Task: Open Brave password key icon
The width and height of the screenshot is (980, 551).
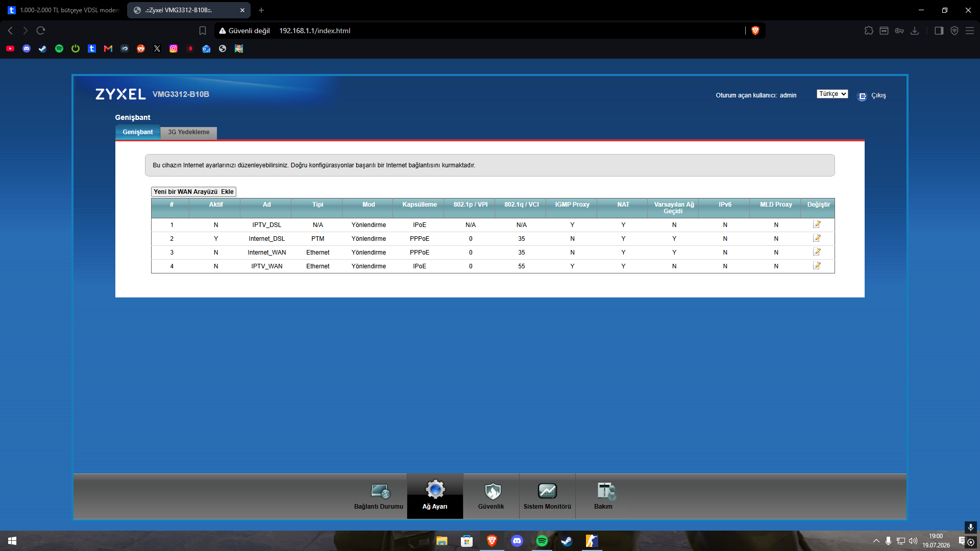Action: pos(899,31)
